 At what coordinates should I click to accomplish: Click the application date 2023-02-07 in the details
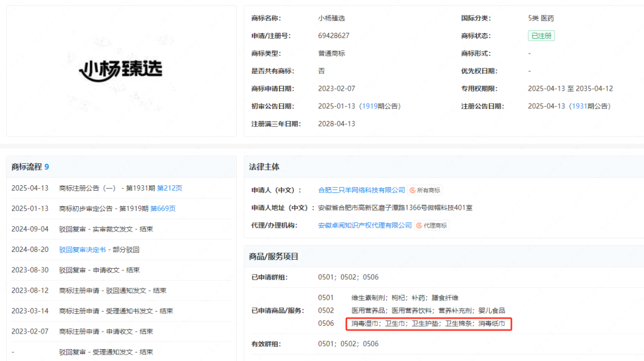(x=336, y=89)
